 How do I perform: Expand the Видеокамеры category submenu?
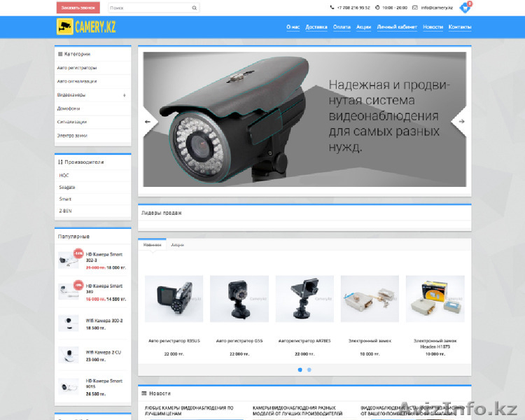tap(125, 95)
